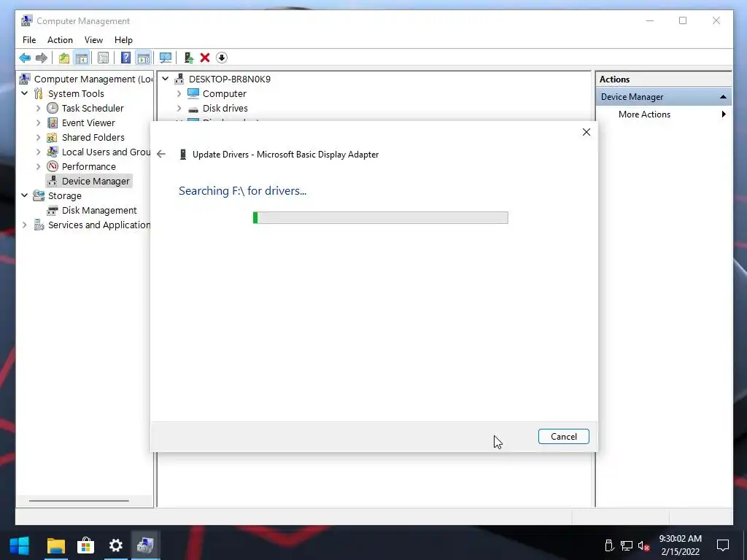Image resolution: width=747 pixels, height=560 pixels.
Task: Click the down-arrow Disable device icon
Action: (x=222, y=58)
